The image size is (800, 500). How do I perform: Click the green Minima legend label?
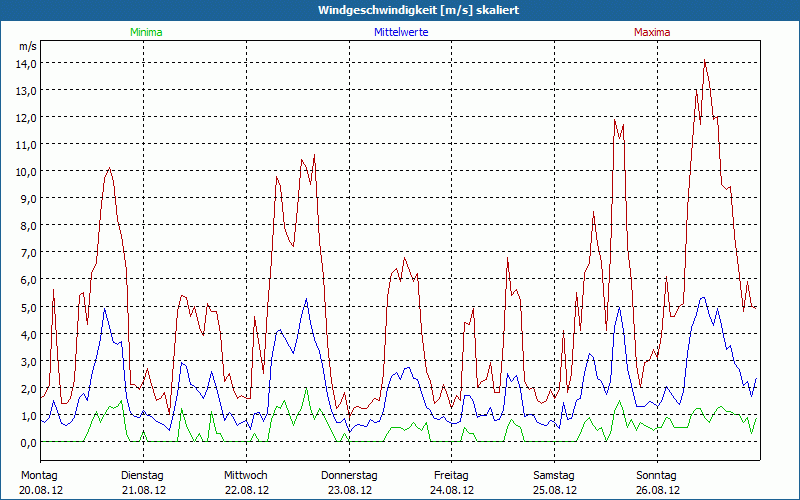145,32
